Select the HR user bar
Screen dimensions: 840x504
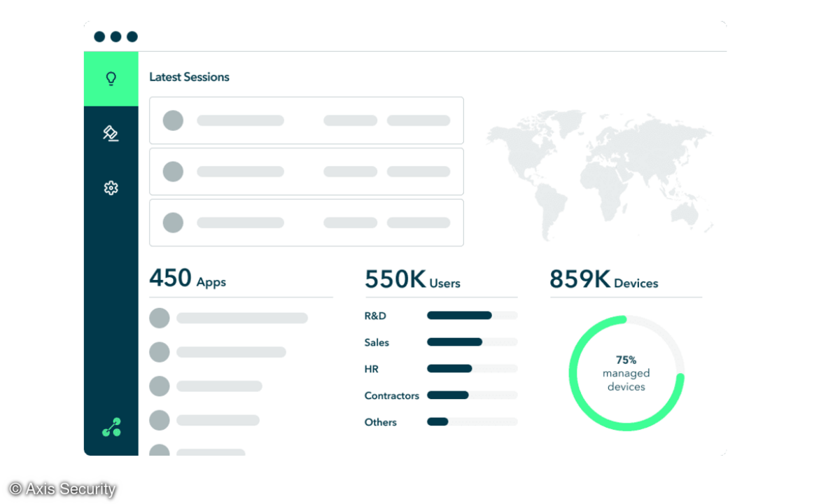pos(472,369)
